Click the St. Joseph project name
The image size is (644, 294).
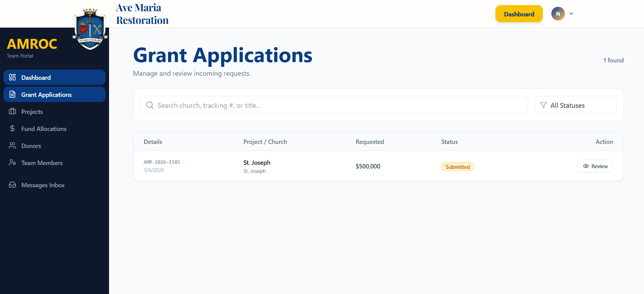[x=257, y=162]
